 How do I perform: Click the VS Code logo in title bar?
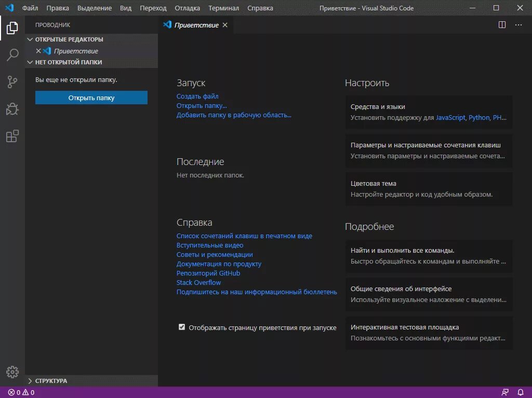[9, 7]
